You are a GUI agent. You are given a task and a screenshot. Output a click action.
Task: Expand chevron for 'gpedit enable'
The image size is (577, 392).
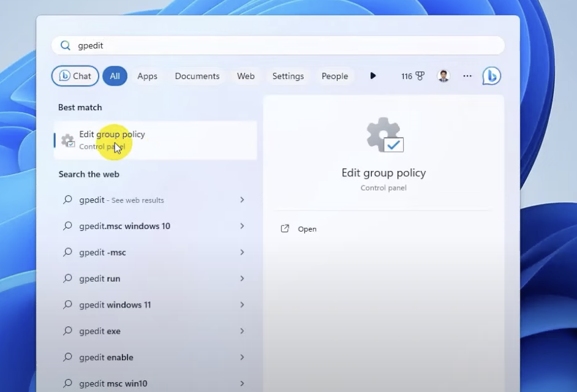242,357
